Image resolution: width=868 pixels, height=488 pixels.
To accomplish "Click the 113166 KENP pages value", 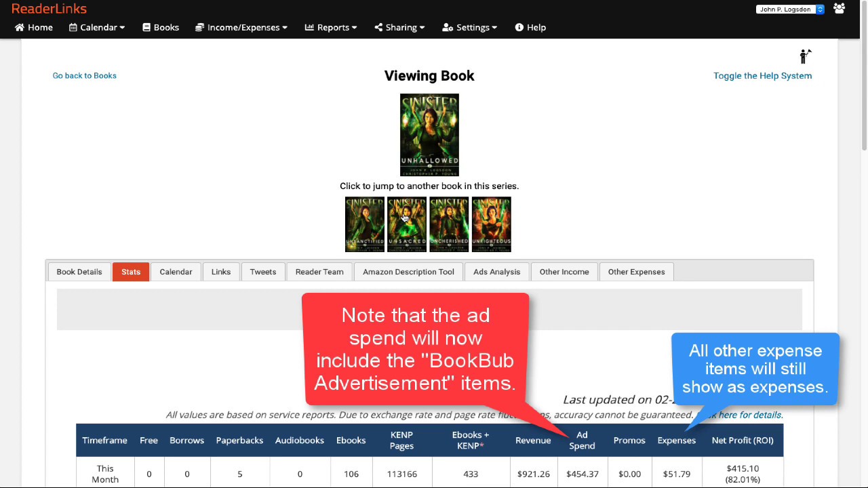I will [401, 474].
